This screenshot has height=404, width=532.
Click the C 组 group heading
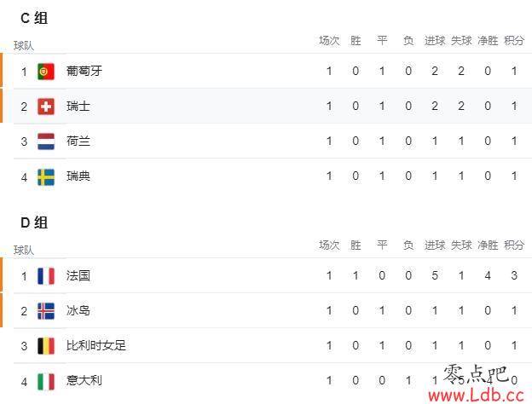34,18
